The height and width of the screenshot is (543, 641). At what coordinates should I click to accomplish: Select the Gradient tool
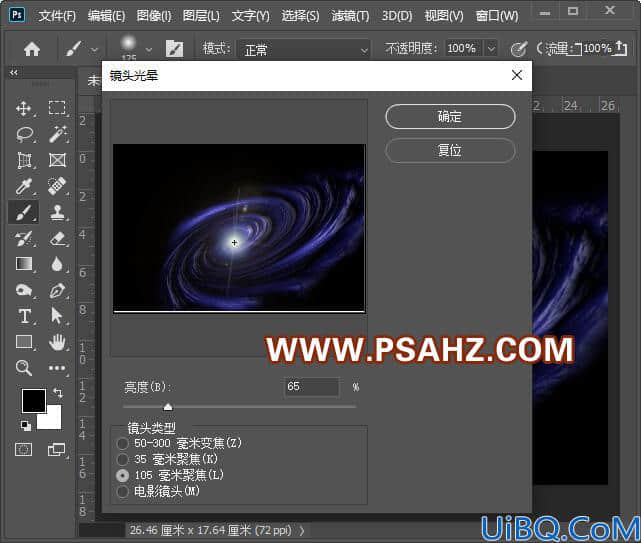point(24,264)
